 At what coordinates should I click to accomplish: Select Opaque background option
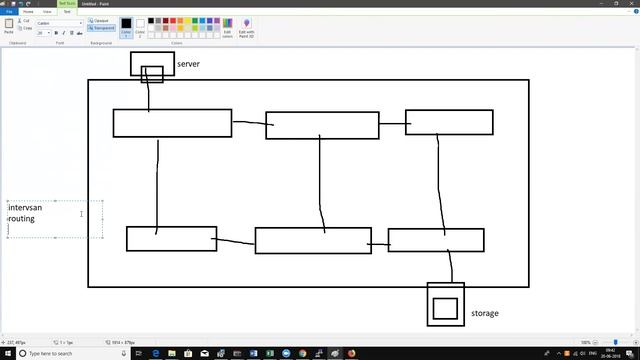point(99,20)
